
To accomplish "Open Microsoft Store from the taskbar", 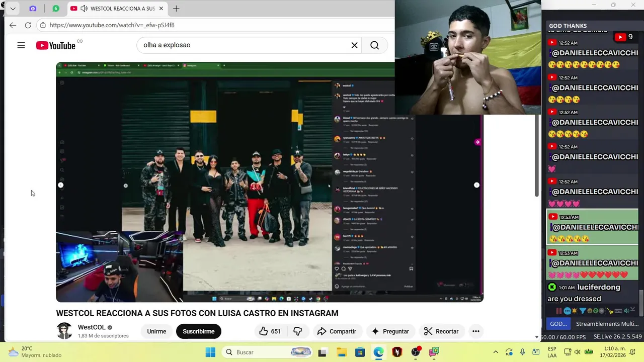I will tap(360, 352).
